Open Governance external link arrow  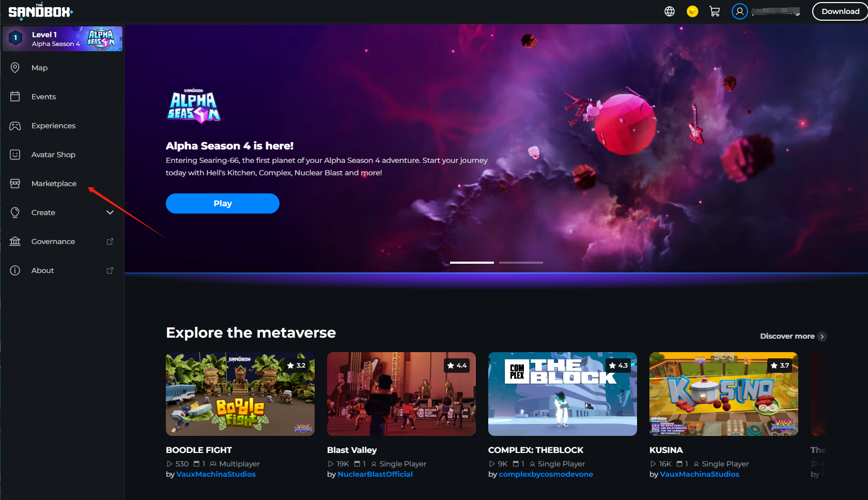pyautogui.click(x=110, y=241)
